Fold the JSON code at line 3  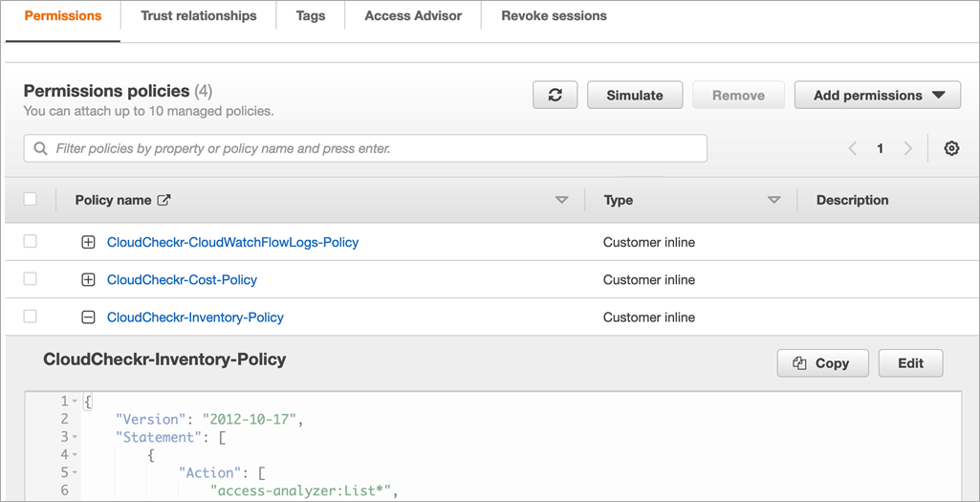coord(76,437)
